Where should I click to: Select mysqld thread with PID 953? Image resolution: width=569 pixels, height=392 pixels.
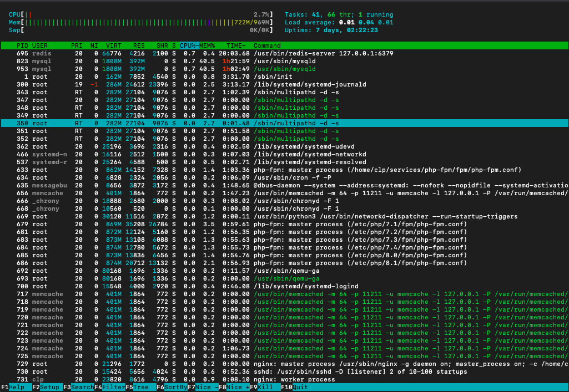coord(284,69)
